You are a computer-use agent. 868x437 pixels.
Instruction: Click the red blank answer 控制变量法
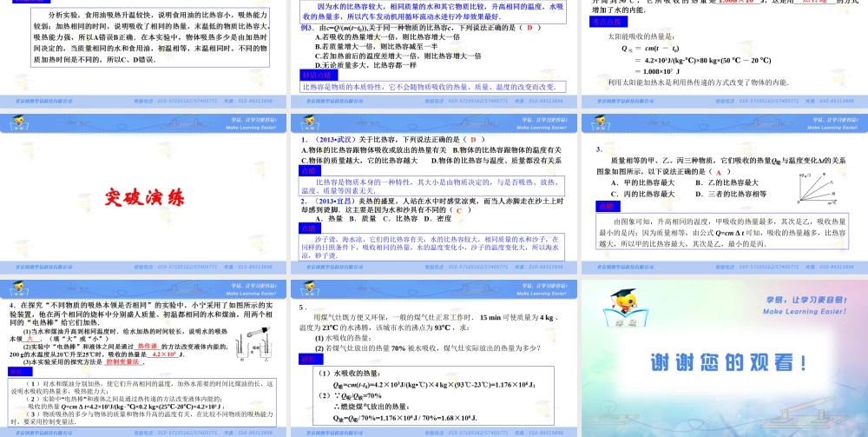point(123,361)
